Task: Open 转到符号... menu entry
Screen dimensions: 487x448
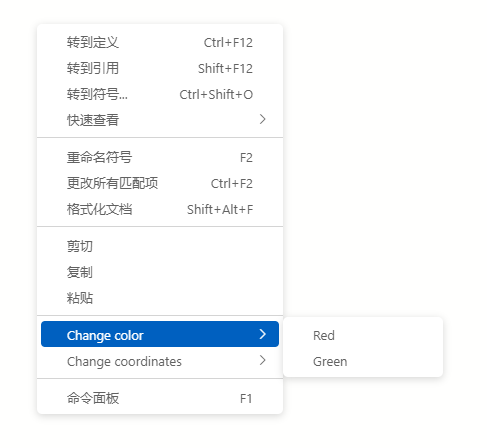Action: [160, 94]
